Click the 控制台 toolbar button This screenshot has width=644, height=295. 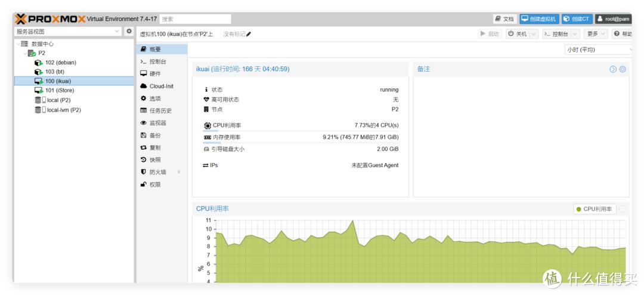pos(556,34)
